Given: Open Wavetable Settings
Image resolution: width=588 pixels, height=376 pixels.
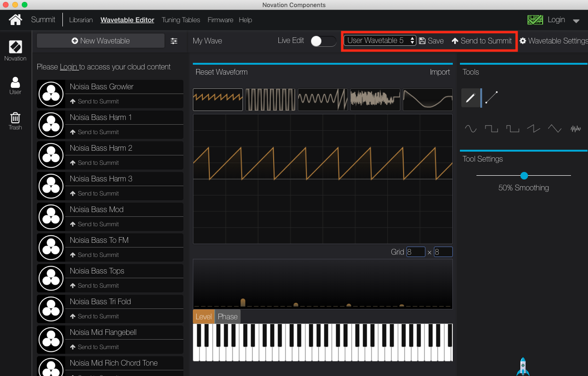Looking at the screenshot, I should pos(553,41).
